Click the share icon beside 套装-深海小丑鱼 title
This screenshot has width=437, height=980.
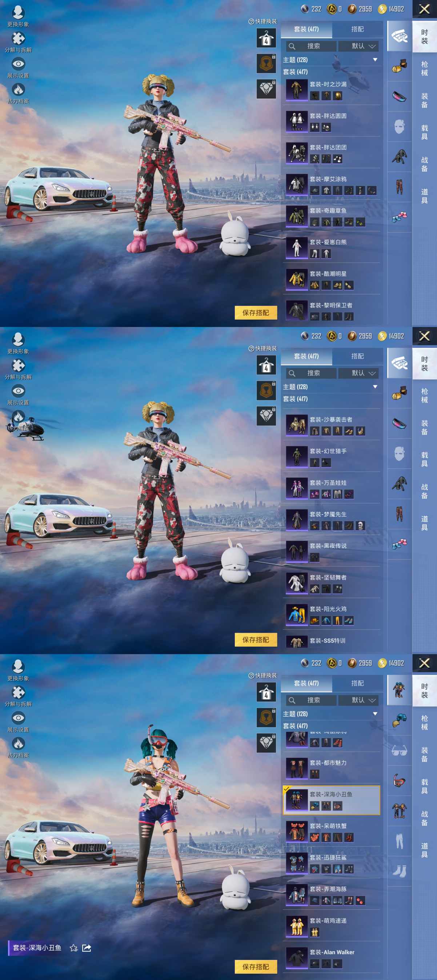pos(87,948)
